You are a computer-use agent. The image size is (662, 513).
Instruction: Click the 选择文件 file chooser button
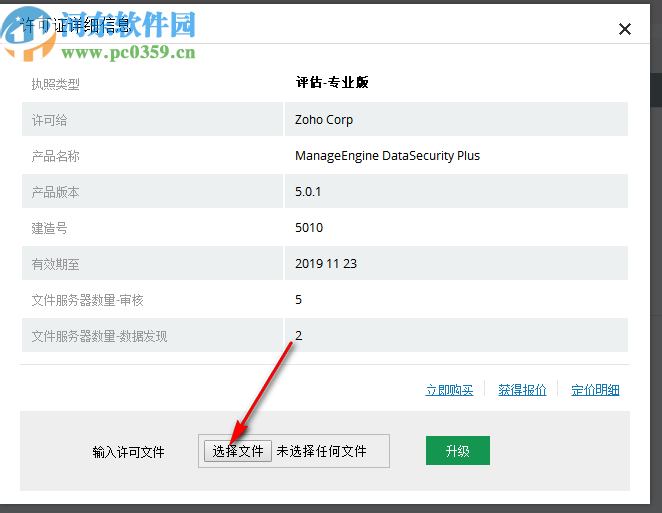238,451
